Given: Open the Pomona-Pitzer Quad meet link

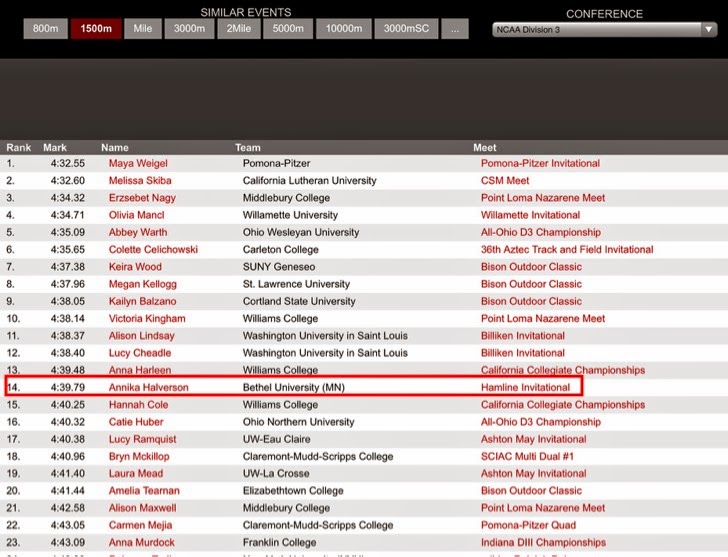Looking at the screenshot, I should pos(528,525).
